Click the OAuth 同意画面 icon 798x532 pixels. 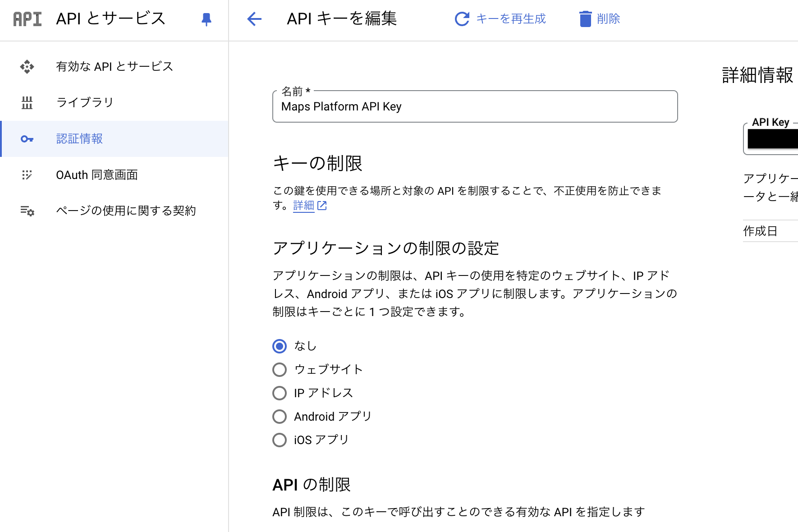27,175
